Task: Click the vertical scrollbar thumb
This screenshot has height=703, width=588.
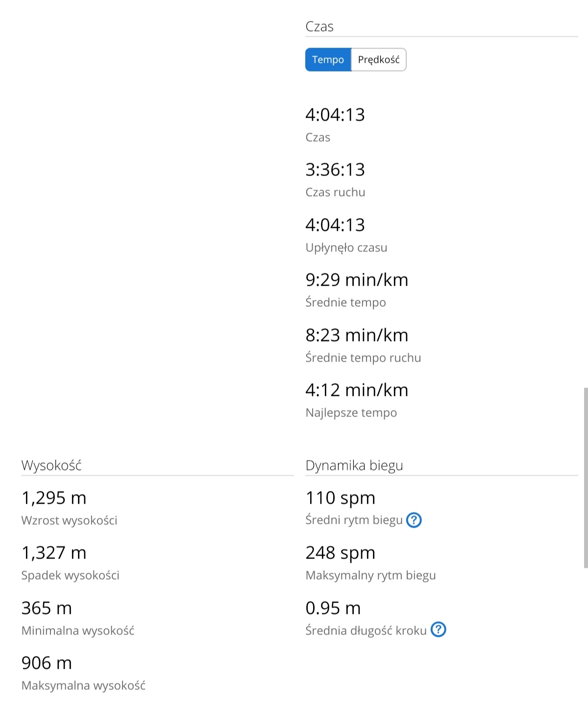Action: point(585,478)
